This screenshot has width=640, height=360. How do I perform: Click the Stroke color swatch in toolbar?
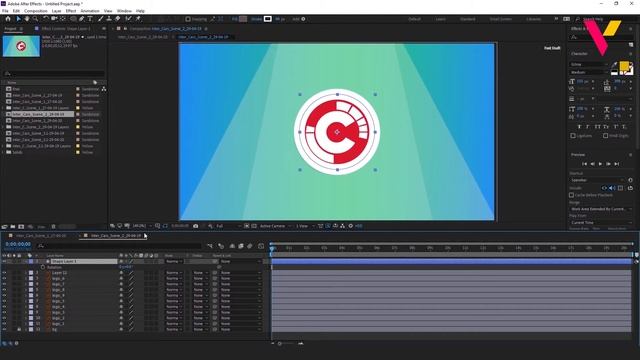tap(268, 19)
